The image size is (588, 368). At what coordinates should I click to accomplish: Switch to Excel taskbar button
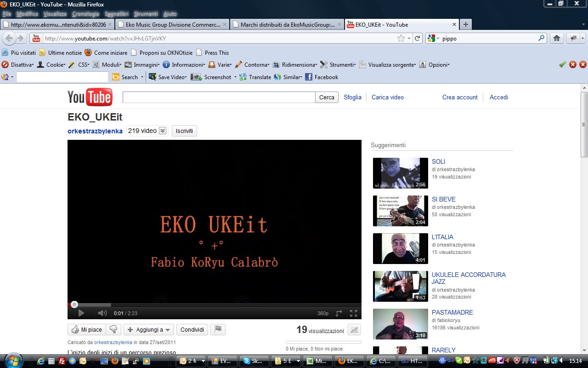[x=318, y=361]
